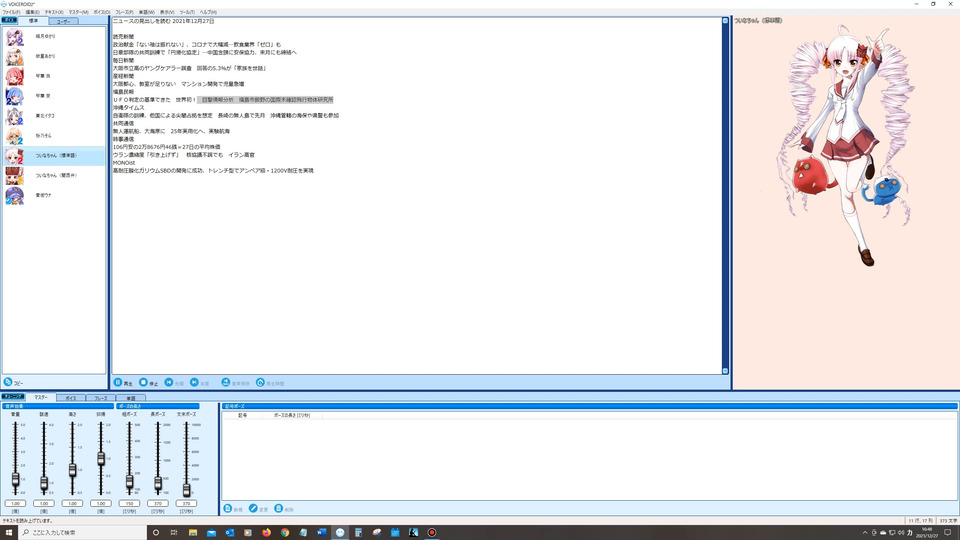Open the ファイル(F) menu
The width and height of the screenshot is (960, 540).
pyautogui.click(x=10, y=12)
